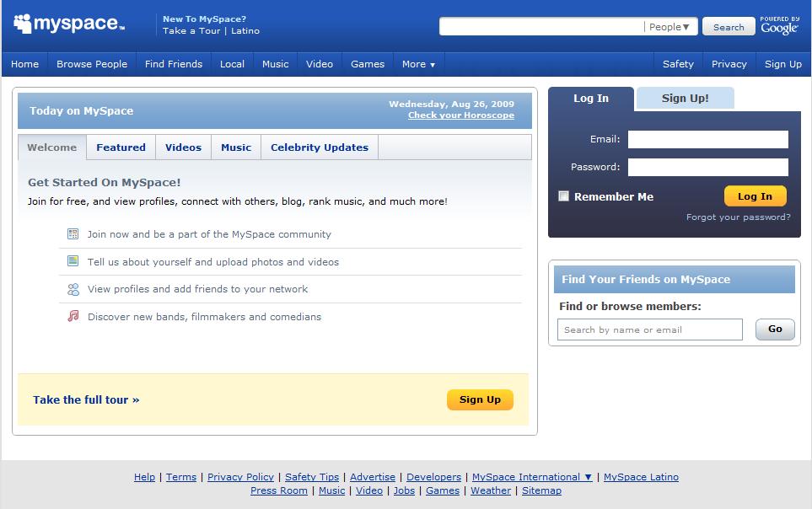Screen dimensions: 812x509
Task: Click the Go button to find members
Action: 775,329
